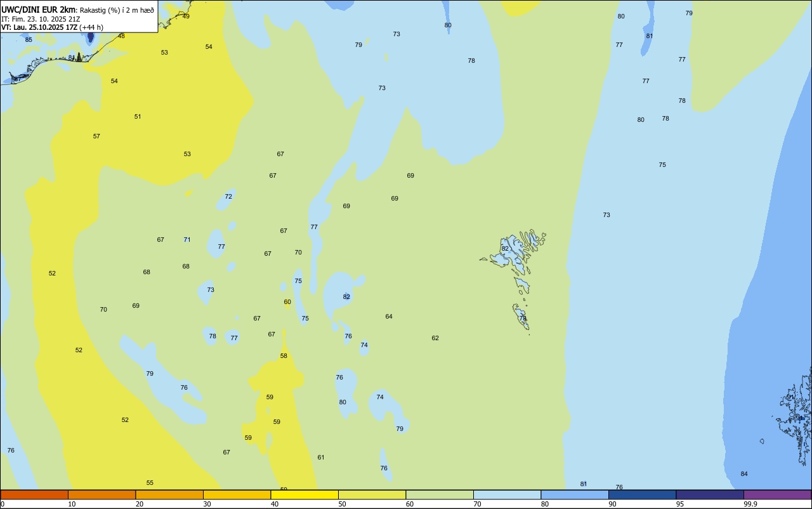Image resolution: width=812 pixels, height=509 pixels.
Task: Select the legend tick label 10
Action: [72, 504]
